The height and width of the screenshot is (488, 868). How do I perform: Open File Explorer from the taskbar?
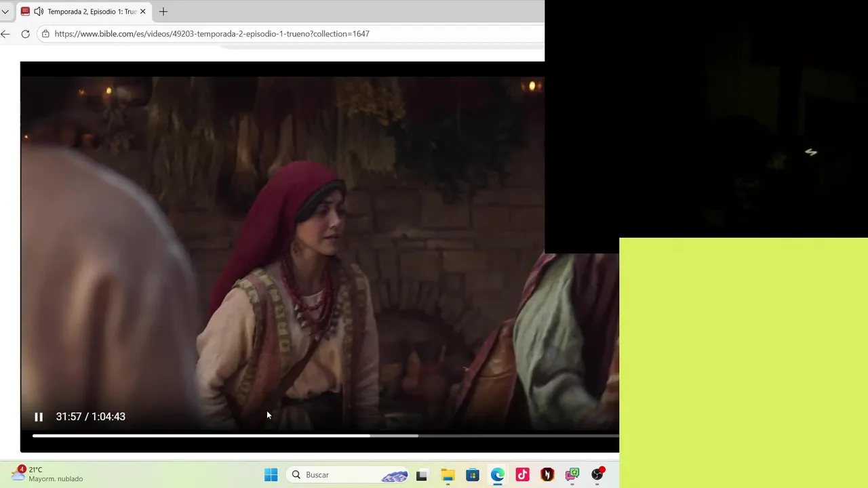click(x=448, y=475)
